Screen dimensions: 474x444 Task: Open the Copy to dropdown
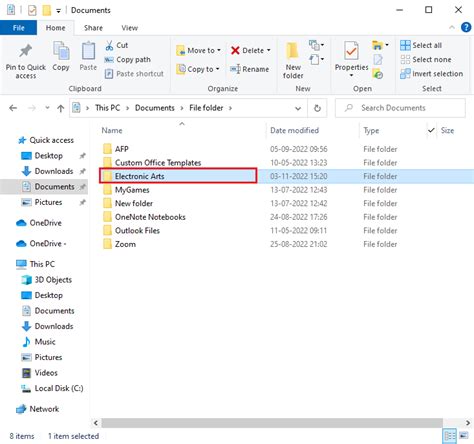point(198,69)
